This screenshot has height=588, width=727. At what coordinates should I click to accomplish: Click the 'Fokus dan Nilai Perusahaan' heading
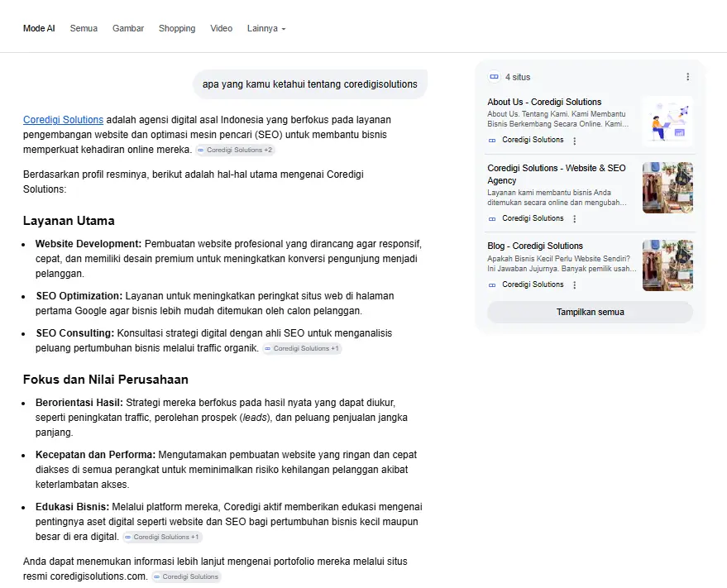106,380
